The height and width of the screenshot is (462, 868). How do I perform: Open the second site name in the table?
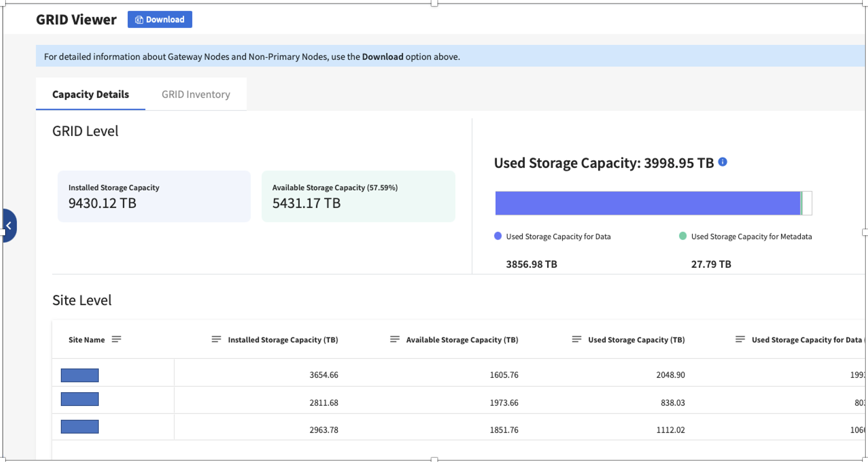click(80, 399)
